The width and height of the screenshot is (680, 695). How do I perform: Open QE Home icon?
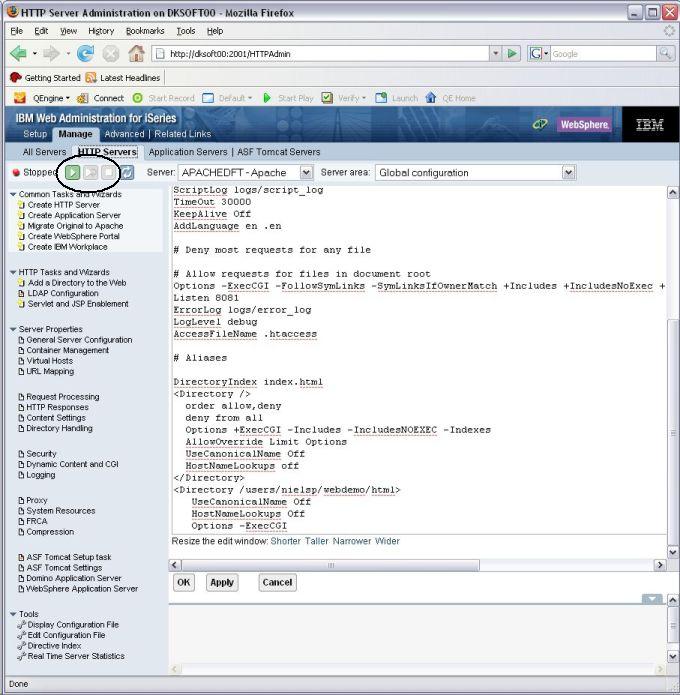[x=431, y=98]
